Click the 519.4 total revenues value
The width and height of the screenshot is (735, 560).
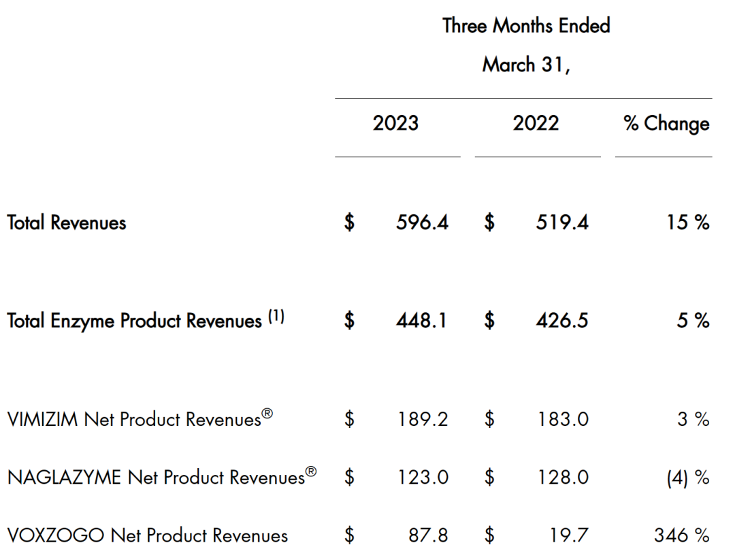pyautogui.click(x=562, y=223)
